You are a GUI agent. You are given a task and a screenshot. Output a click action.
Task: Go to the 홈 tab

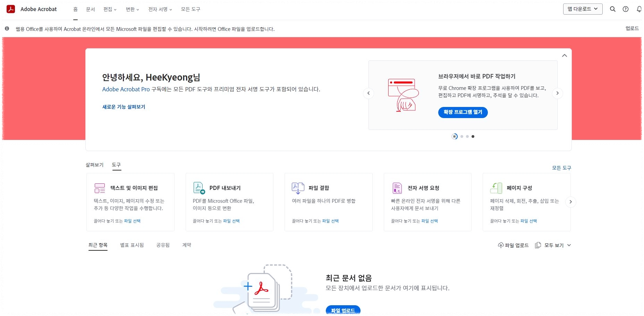[x=75, y=9]
